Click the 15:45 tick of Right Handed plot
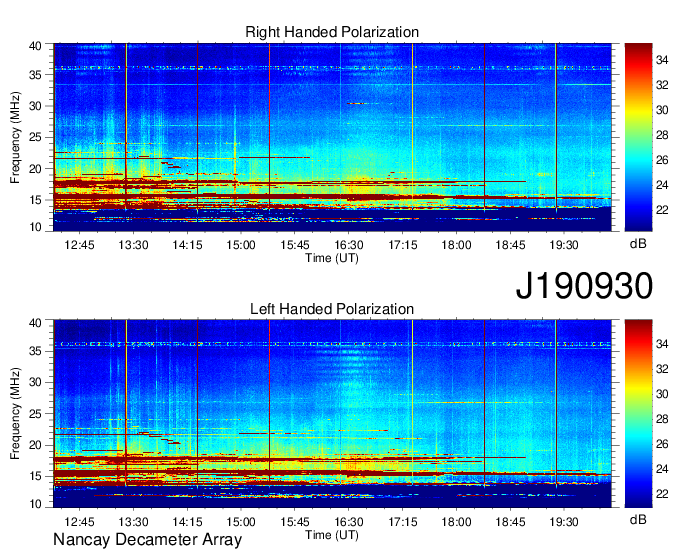The width and height of the screenshot is (680, 552). (295, 245)
